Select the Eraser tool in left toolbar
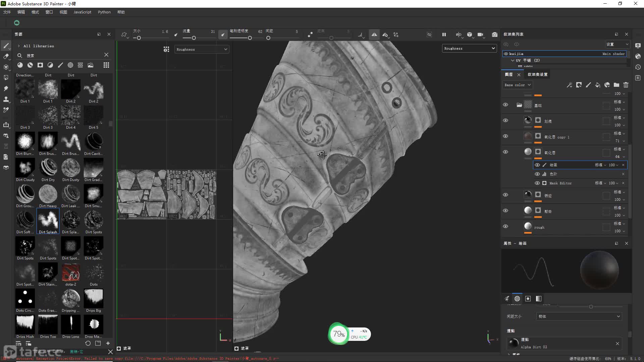Screen dimensions: 644x362 pos(6,56)
